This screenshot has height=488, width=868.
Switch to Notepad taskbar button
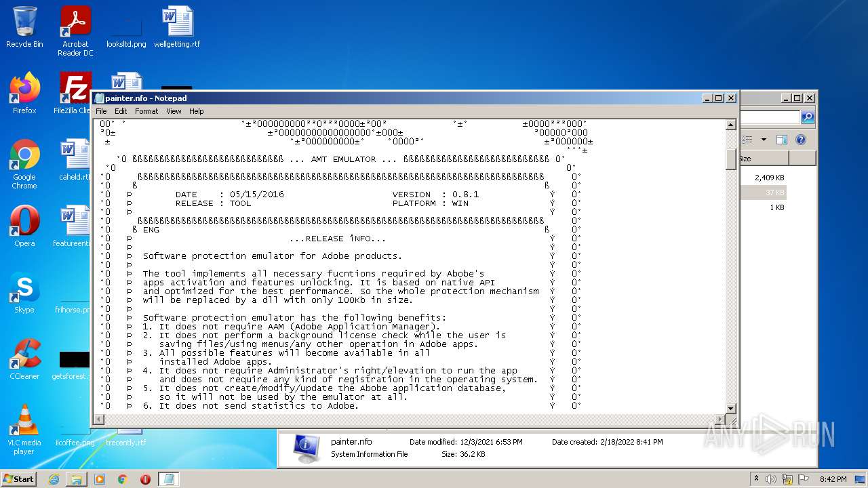tap(169, 479)
